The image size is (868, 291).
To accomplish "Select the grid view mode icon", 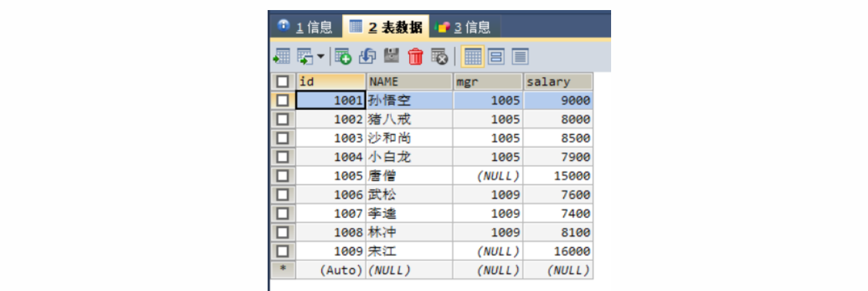I will [x=473, y=56].
